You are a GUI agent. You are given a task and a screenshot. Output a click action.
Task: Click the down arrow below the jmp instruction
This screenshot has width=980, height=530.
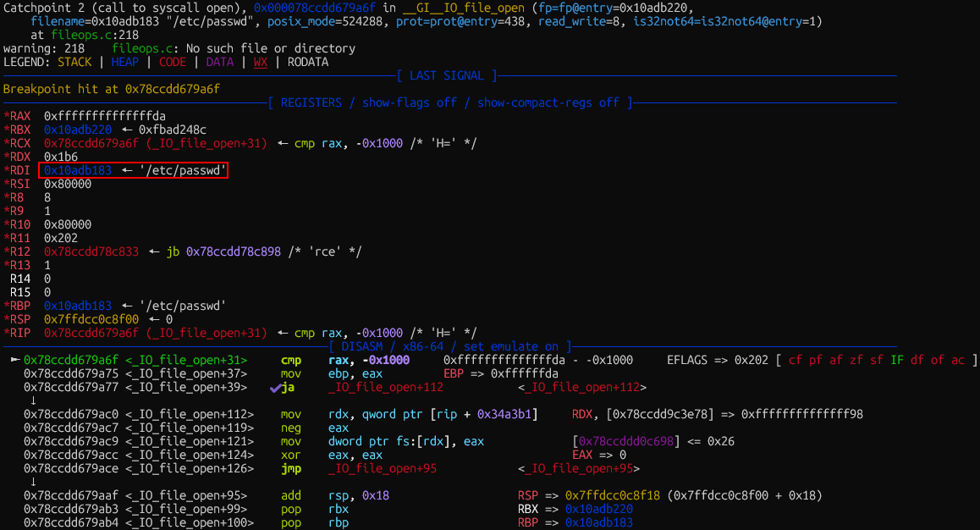32,482
